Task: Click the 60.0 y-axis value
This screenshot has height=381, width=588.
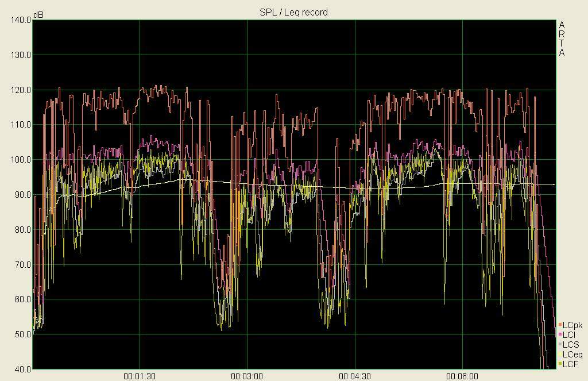Action: click(22, 299)
